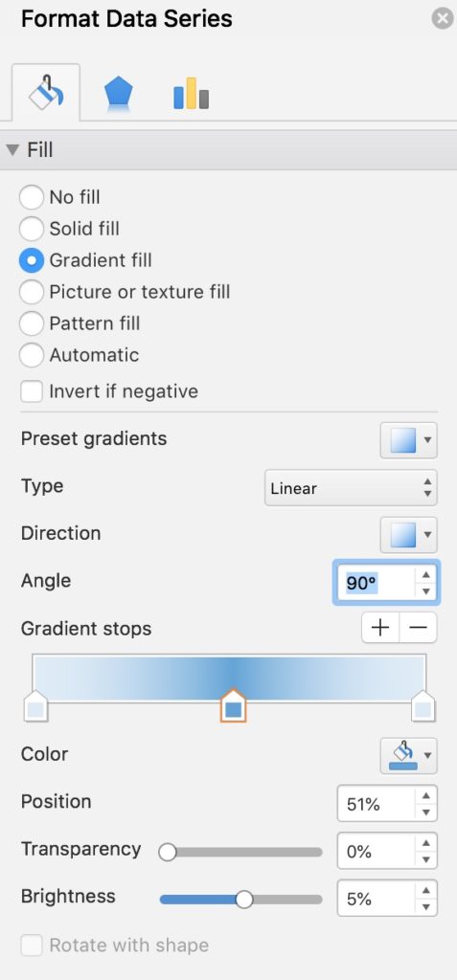Viewport: 457px width, 980px height.
Task: Remove gradient stop with minus button
Action: (x=418, y=628)
